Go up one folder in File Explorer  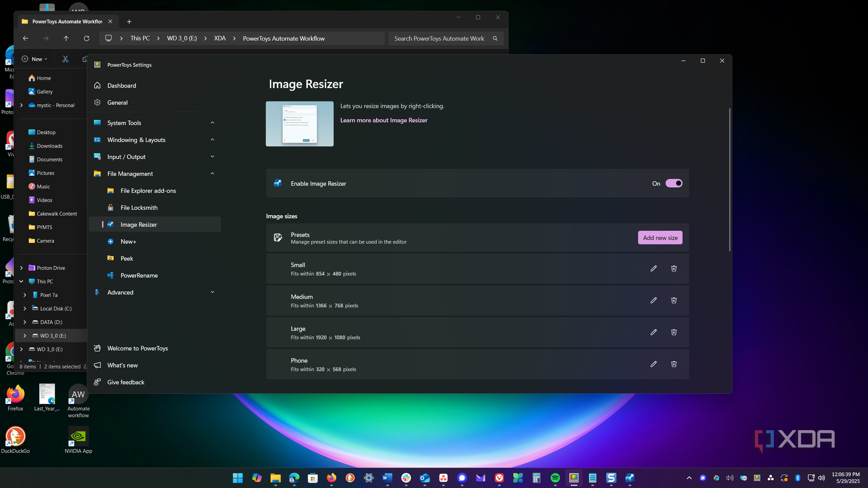point(66,38)
